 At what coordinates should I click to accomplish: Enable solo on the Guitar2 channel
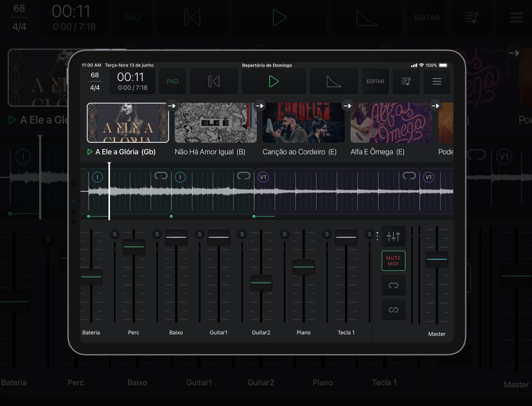[x=242, y=234]
